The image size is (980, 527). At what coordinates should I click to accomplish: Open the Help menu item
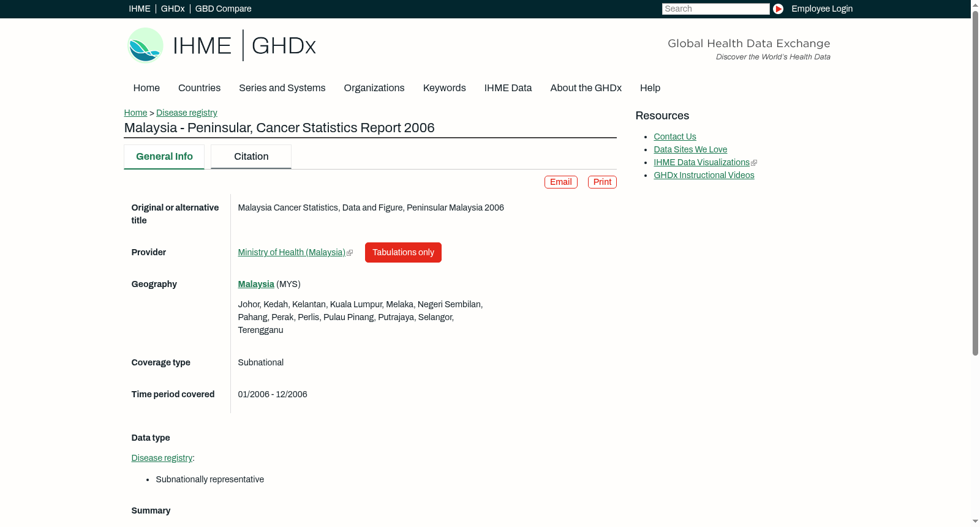650,88
